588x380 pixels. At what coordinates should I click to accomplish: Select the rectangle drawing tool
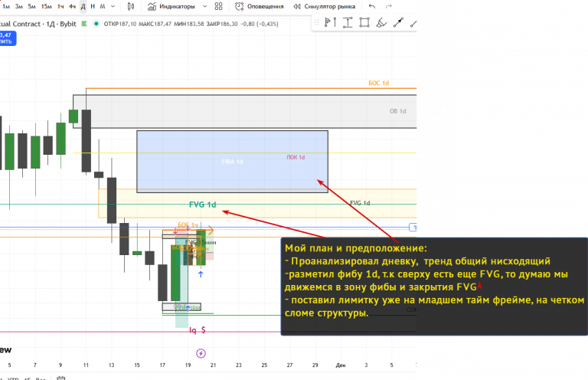click(x=364, y=23)
